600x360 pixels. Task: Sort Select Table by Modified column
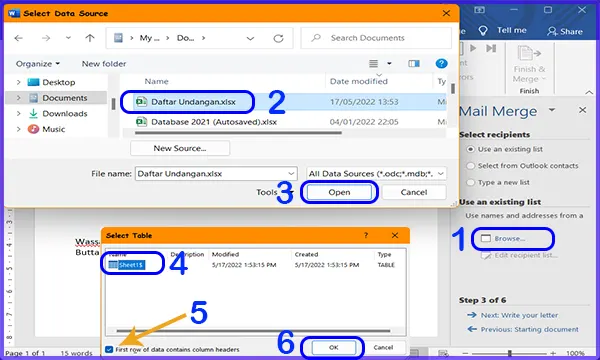pos(225,254)
